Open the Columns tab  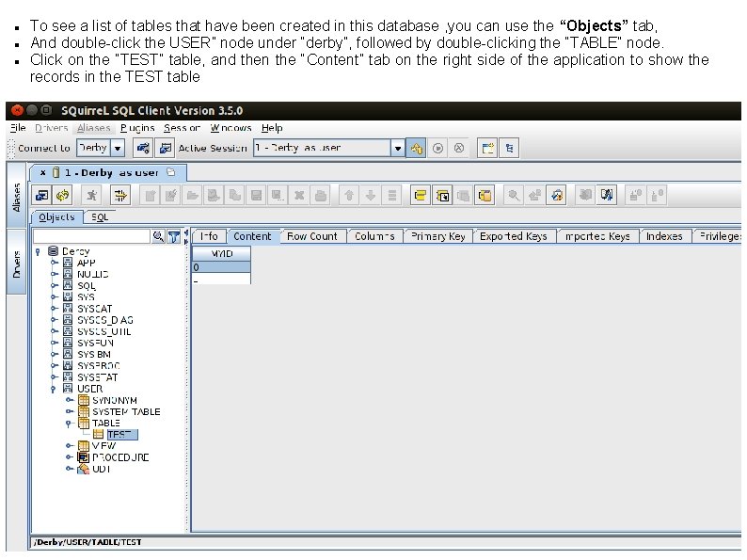[x=375, y=236]
